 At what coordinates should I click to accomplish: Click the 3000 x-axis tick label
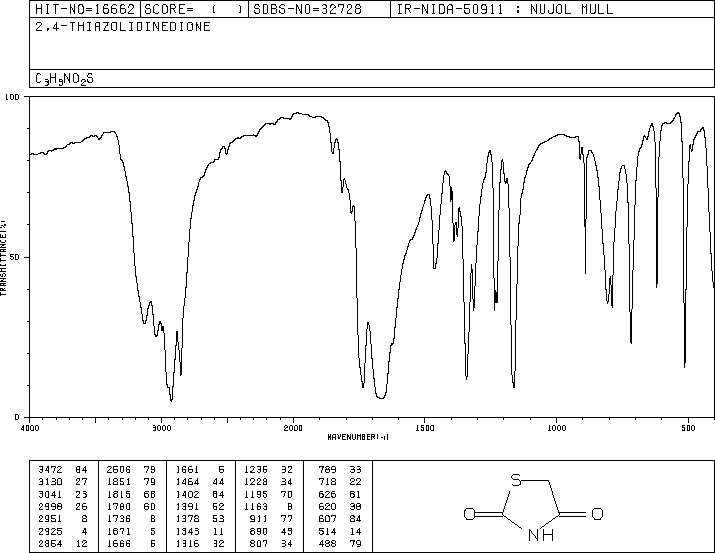pos(161,428)
